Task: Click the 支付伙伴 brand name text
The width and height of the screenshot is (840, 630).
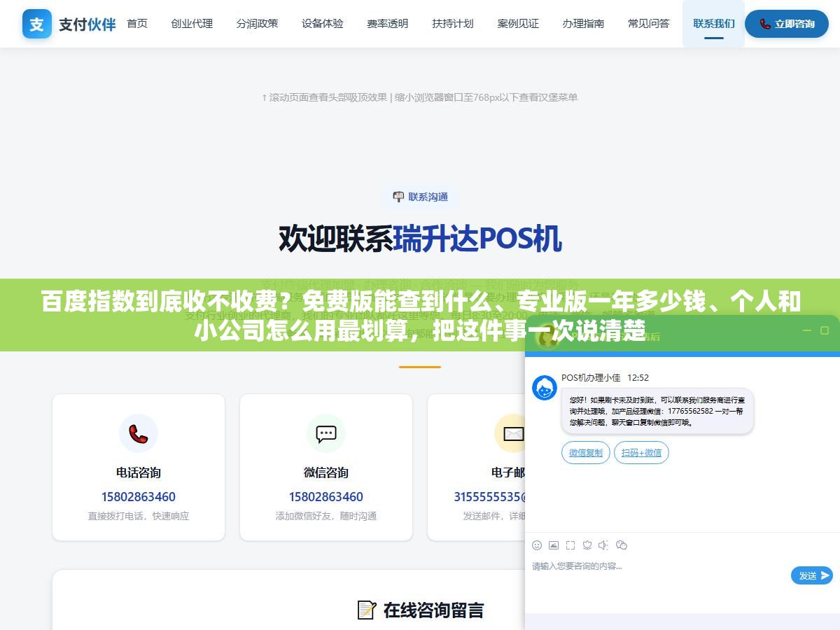Action: 87,24
